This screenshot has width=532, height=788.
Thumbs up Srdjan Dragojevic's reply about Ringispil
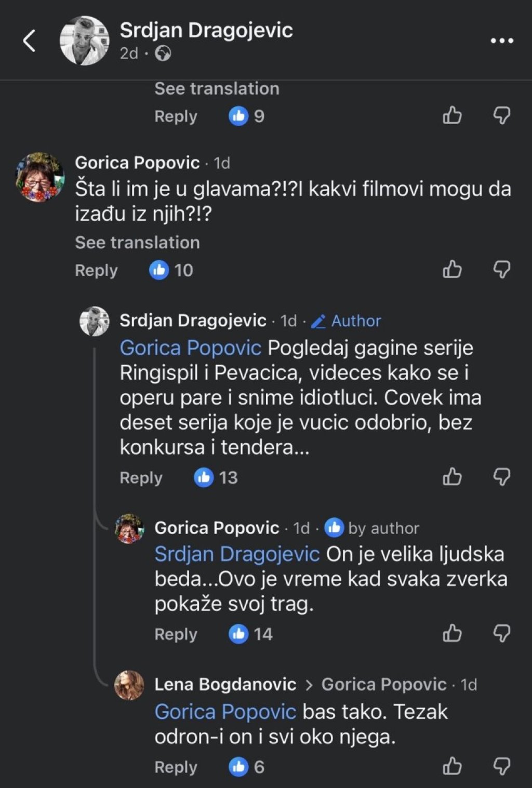452,477
